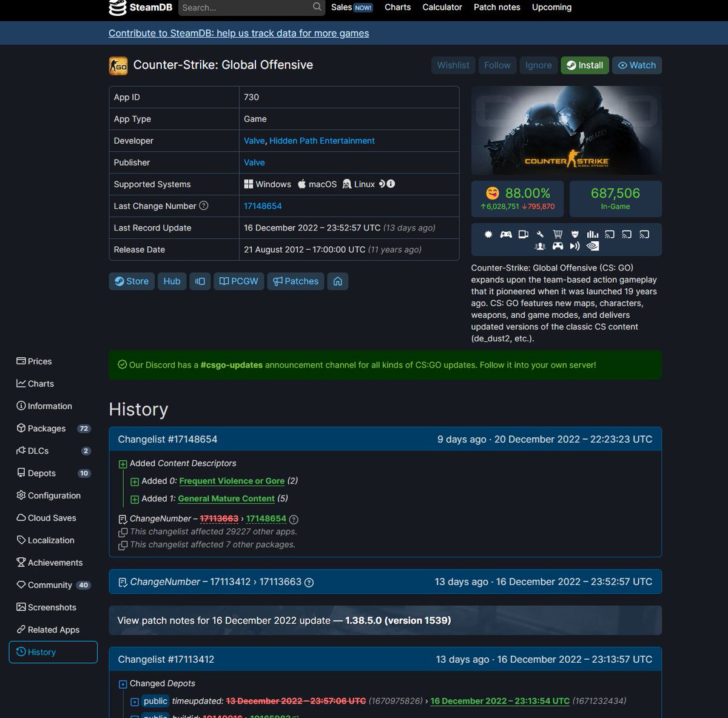Click the starburst feature icon
Image resolution: width=728 pixels, height=718 pixels.
(488, 234)
